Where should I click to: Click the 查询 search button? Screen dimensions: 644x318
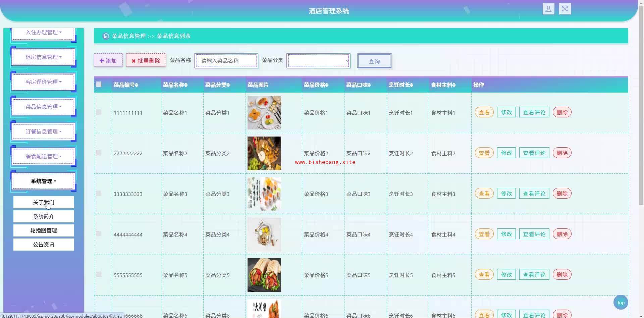[x=374, y=61]
